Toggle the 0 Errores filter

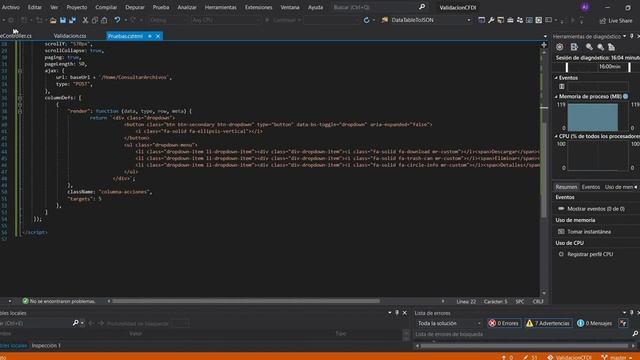tap(504, 323)
